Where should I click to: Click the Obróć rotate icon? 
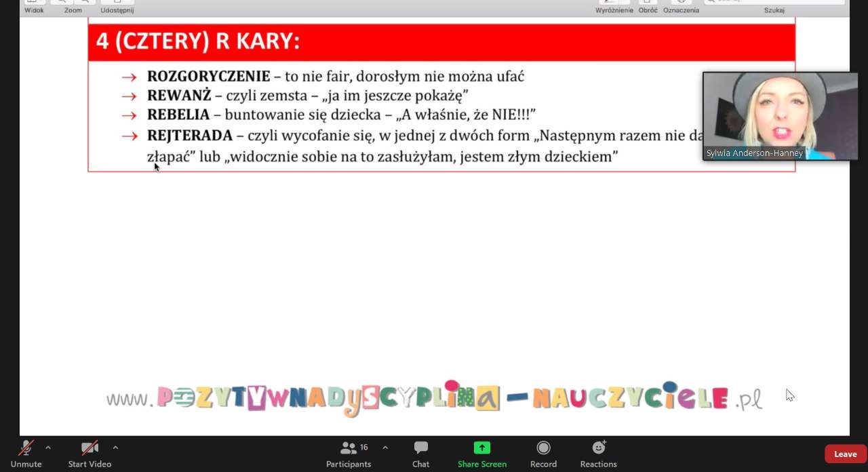[648, 3]
